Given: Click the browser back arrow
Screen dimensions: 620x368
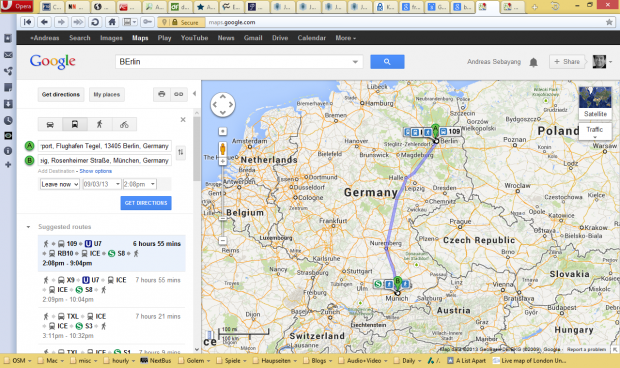Looking at the screenshot, I should pyautogui.click(x=44, y=22).
